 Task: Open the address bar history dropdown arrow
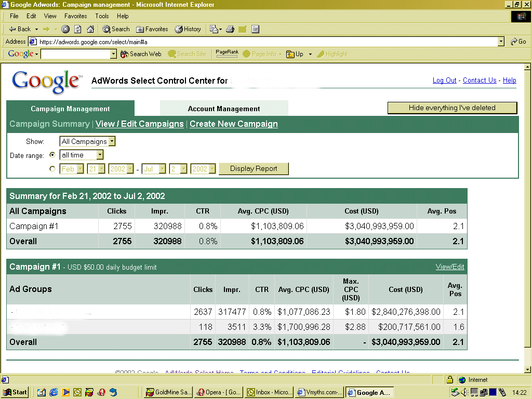coord(501,42)
